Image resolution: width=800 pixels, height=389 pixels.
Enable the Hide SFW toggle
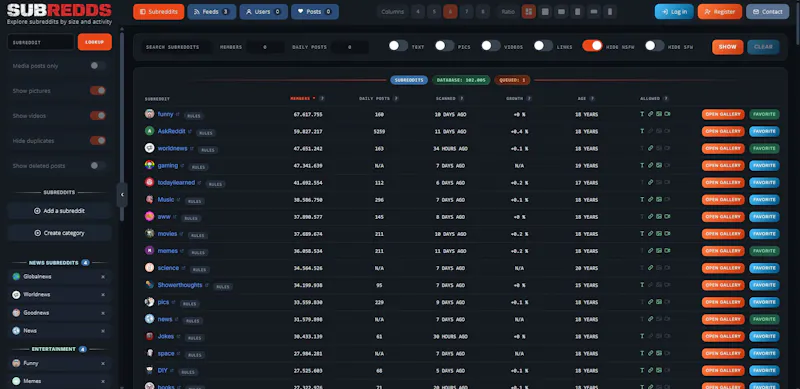(x=655, y=46)
